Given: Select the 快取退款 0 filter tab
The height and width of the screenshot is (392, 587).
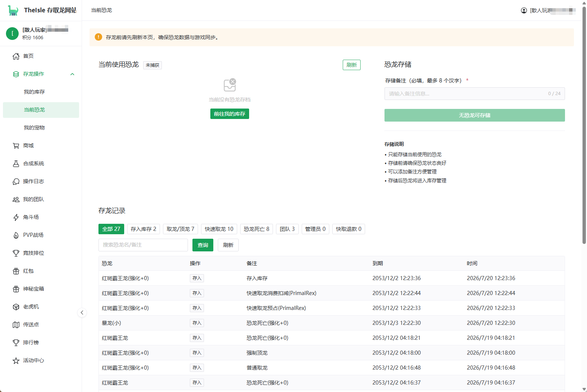Looking at the screenshot, I should click(349, 229).
